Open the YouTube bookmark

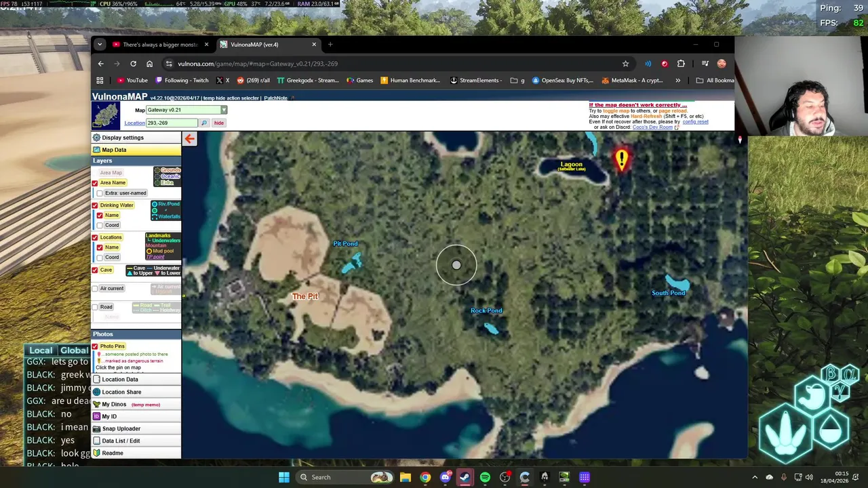pyautogui.click(x=132, y=81)
